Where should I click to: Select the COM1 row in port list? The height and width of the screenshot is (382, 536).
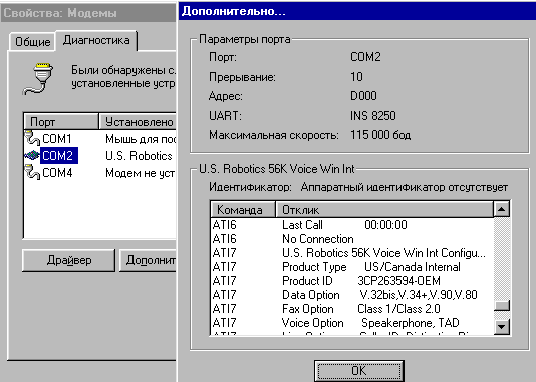point(100,139)
